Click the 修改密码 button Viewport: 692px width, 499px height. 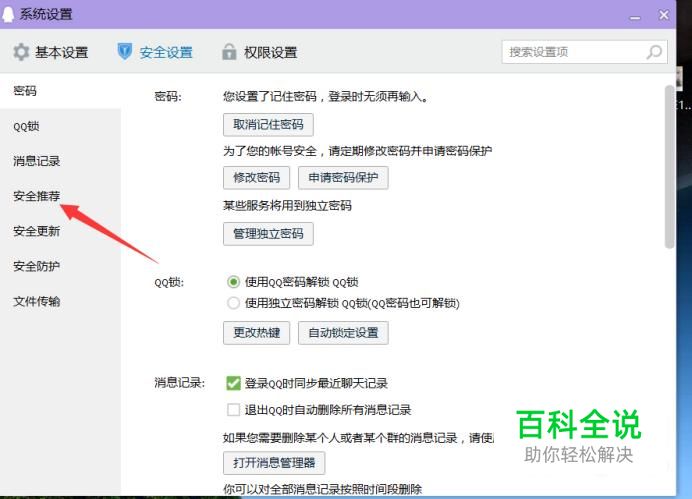[256, 178]
